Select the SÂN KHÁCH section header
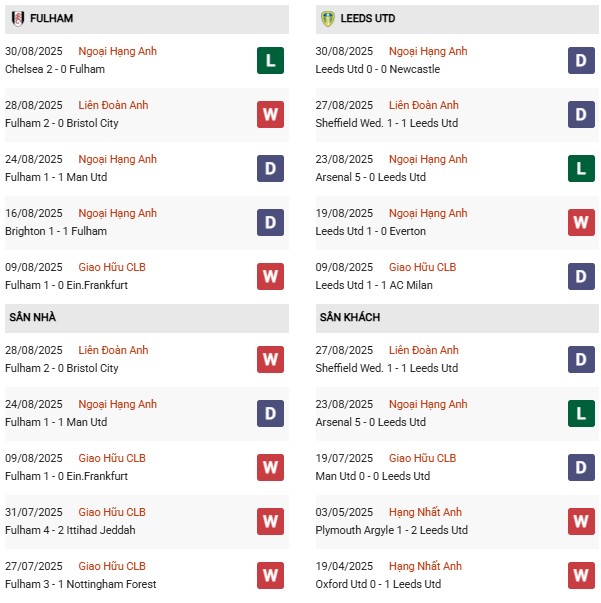The width and height of the screenshot is (601, 603). coord(457,318)
